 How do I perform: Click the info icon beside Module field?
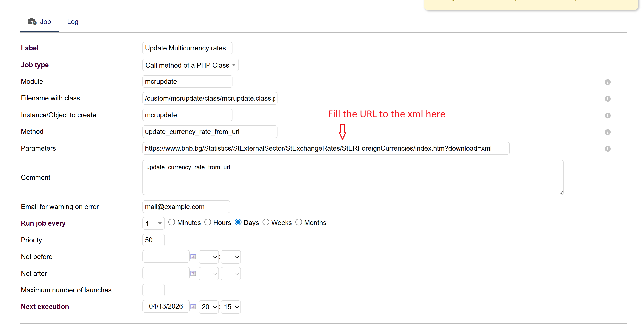608,82
